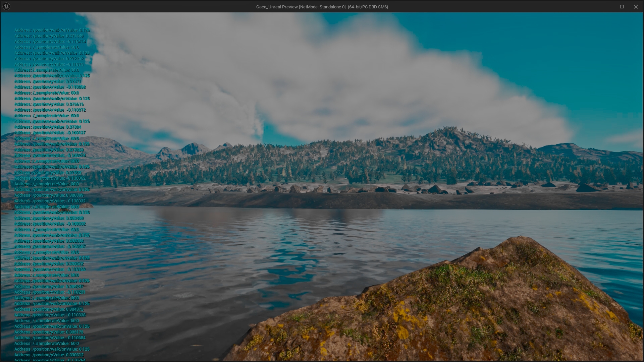
Task: Click the yValue: 0.371449 debug line
Action: (x=49, y=36)
